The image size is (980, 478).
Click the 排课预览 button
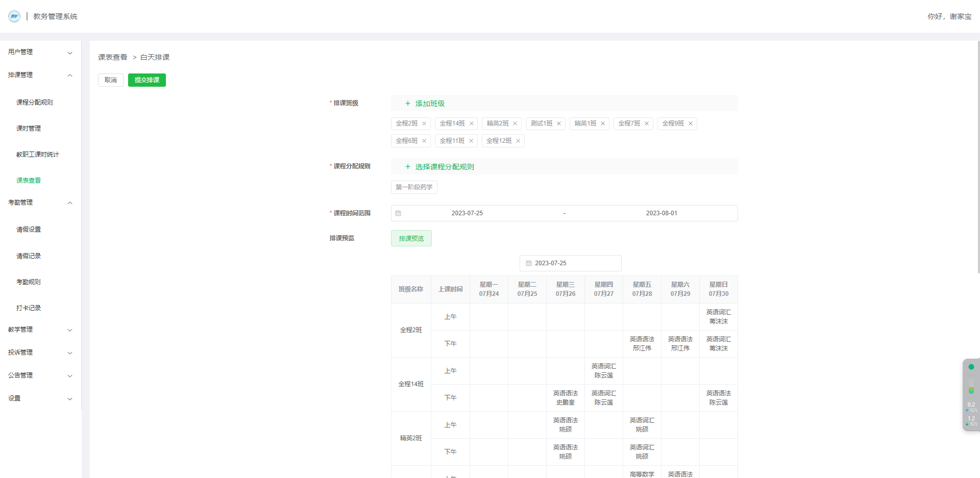coord(411,238)
